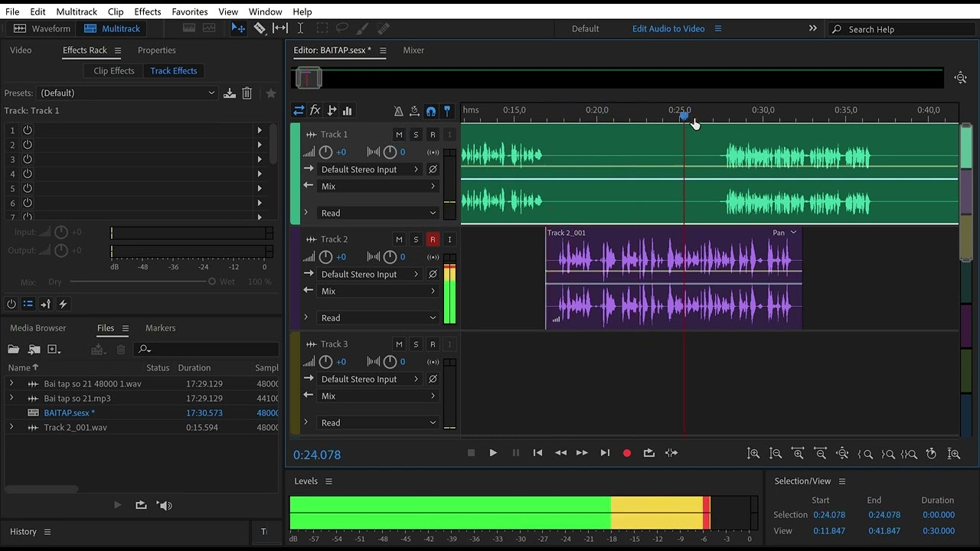Open Track 1 Read automation dropdown
Screen dimensions: 980x551
pyautogui.click(x=378, y=213)
